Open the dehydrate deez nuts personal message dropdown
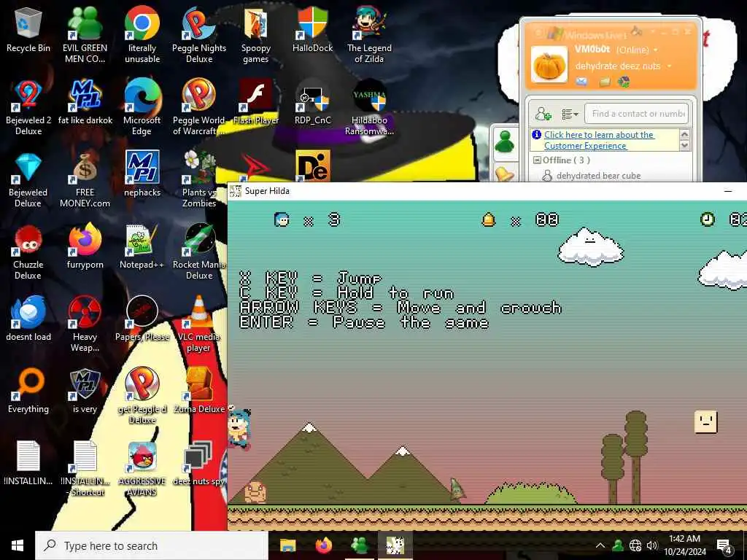The height and width of the screenshot is (560, 747). click(x=670, y=66)
